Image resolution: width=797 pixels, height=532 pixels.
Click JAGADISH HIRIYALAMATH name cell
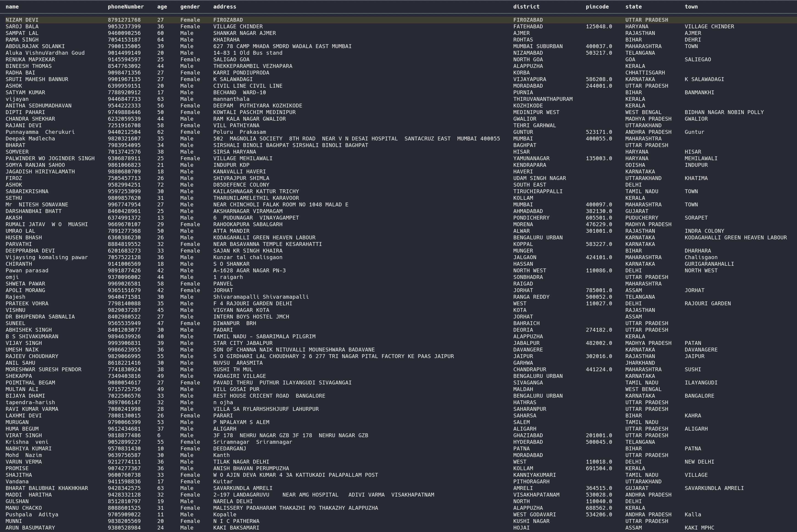pos(40,172)
